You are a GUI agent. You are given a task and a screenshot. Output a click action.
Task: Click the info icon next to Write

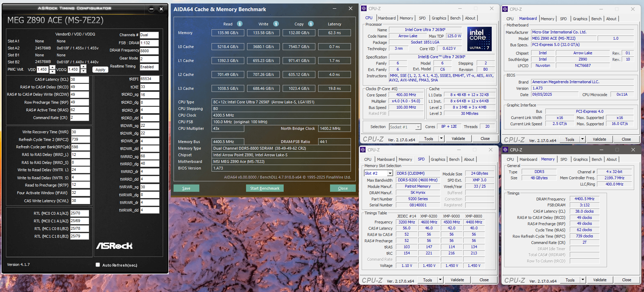coord(276,24)
